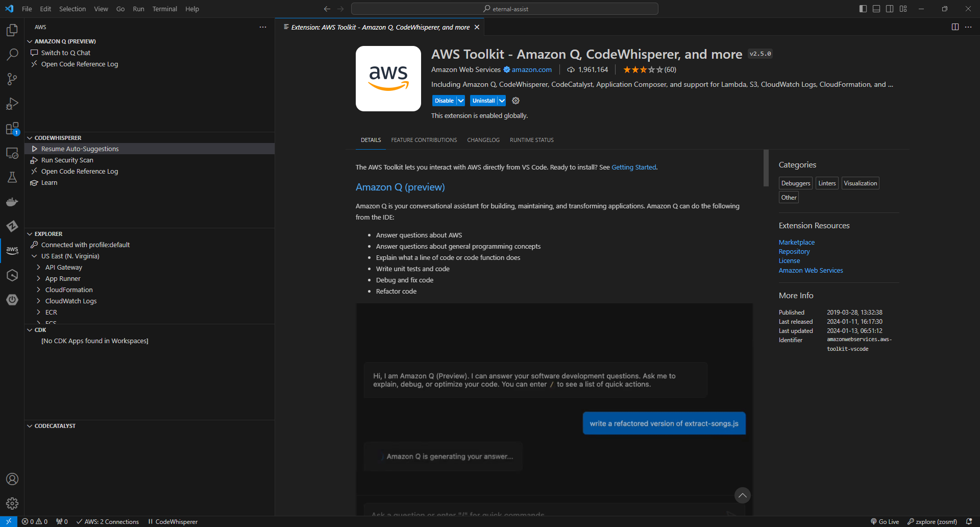Open the Run and Debug view
Viewport: 980px width, 527px height.
pos(12,104)
